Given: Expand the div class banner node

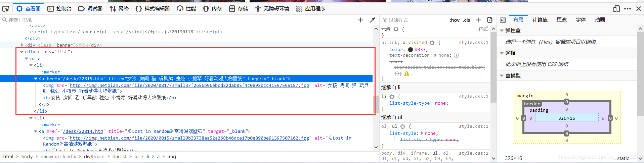Looking at the screenshot, I should point(22,45).
